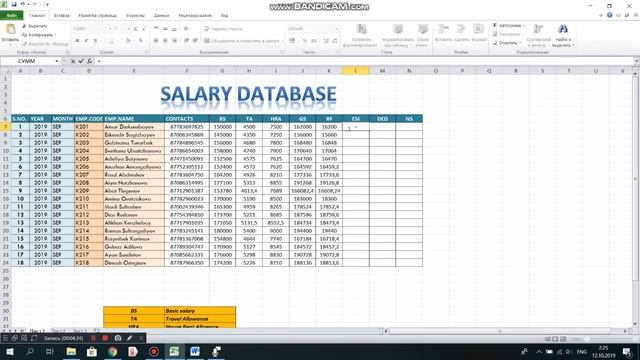Click the top vertical align icon

click(156, 29)
